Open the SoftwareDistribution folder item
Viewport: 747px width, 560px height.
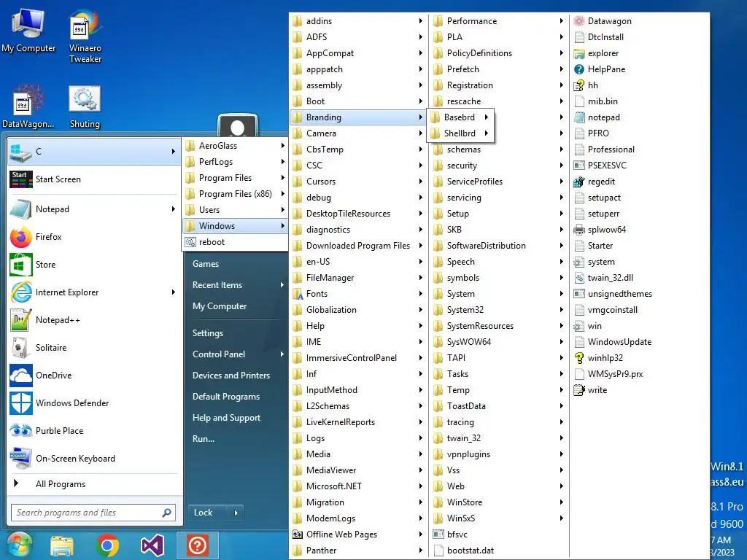pos(498,246)
